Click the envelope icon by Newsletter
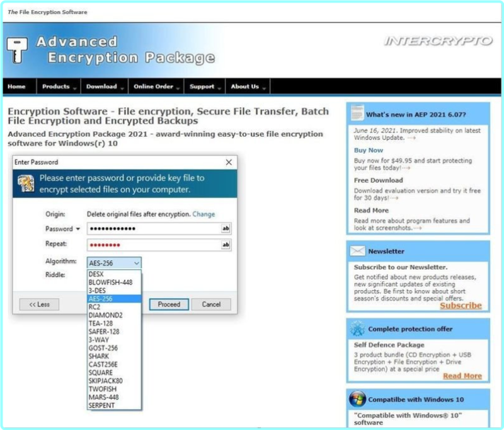 pyautogui.click(x=357, y=251)
